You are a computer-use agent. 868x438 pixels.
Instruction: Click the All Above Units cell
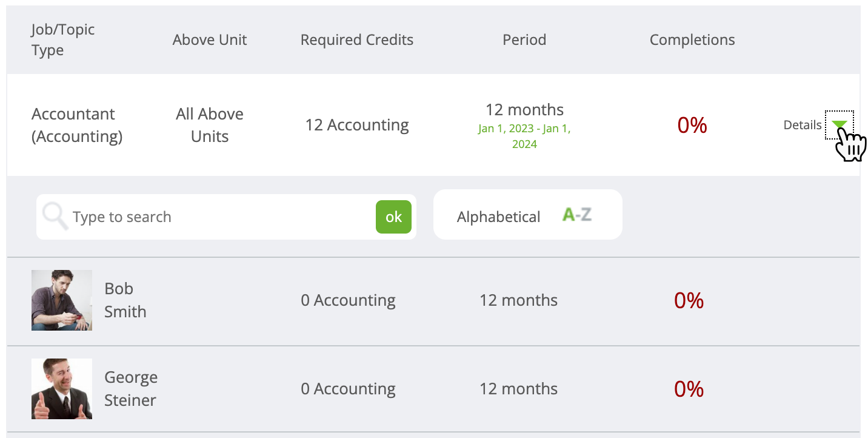[x=210, y=124]
